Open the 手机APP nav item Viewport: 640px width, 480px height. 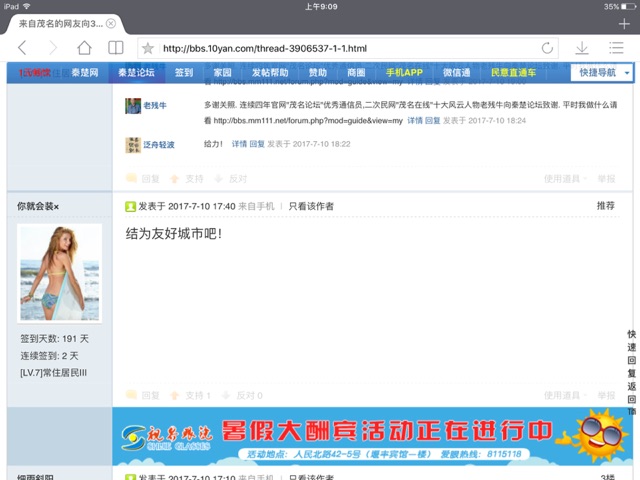pos(404,73)
